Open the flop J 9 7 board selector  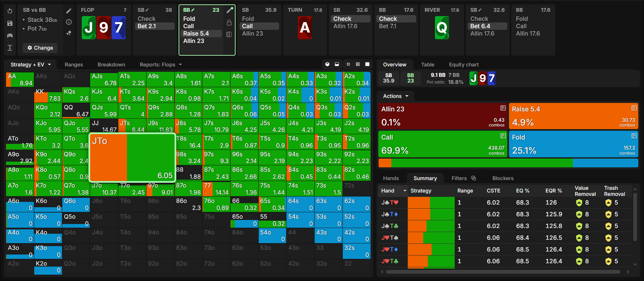coord(104,27)
